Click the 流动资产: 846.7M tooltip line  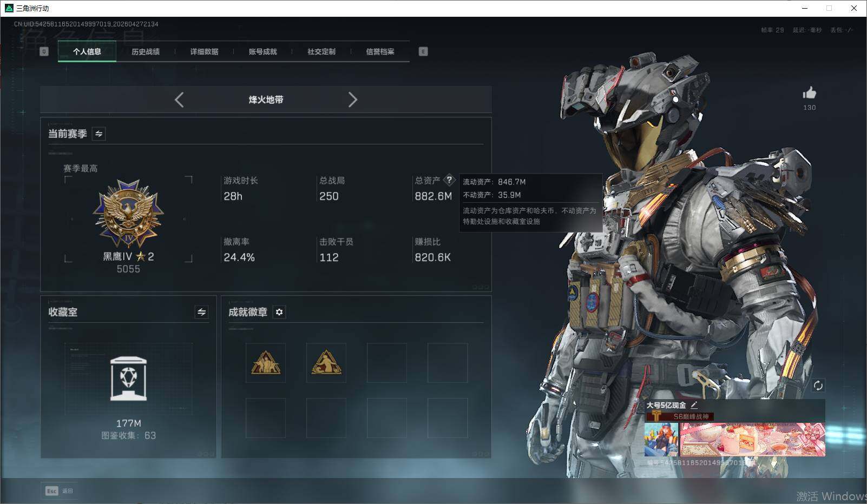494,182
